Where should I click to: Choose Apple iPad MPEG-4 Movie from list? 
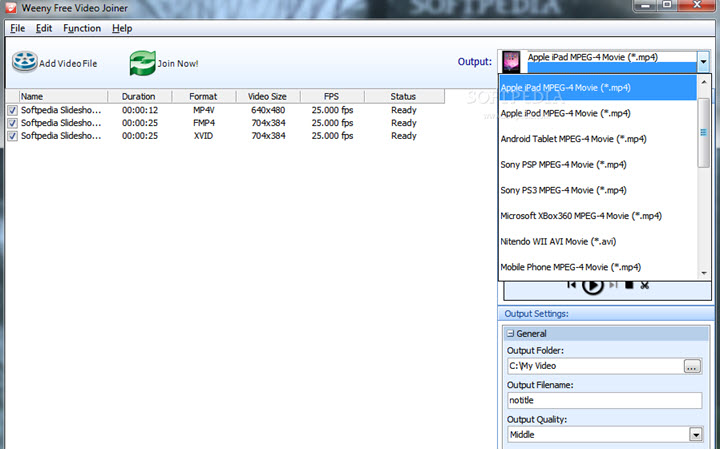[598, 88]
